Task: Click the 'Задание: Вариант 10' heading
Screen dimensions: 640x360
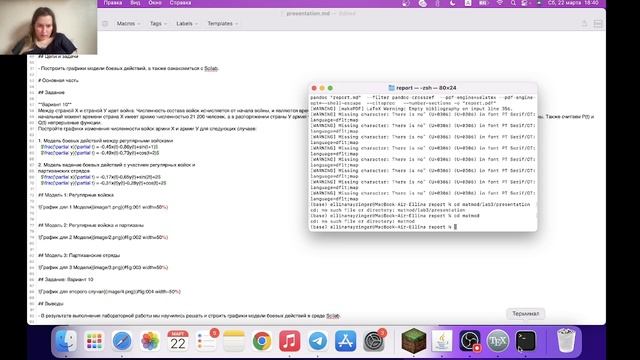Action: point(66,280)
